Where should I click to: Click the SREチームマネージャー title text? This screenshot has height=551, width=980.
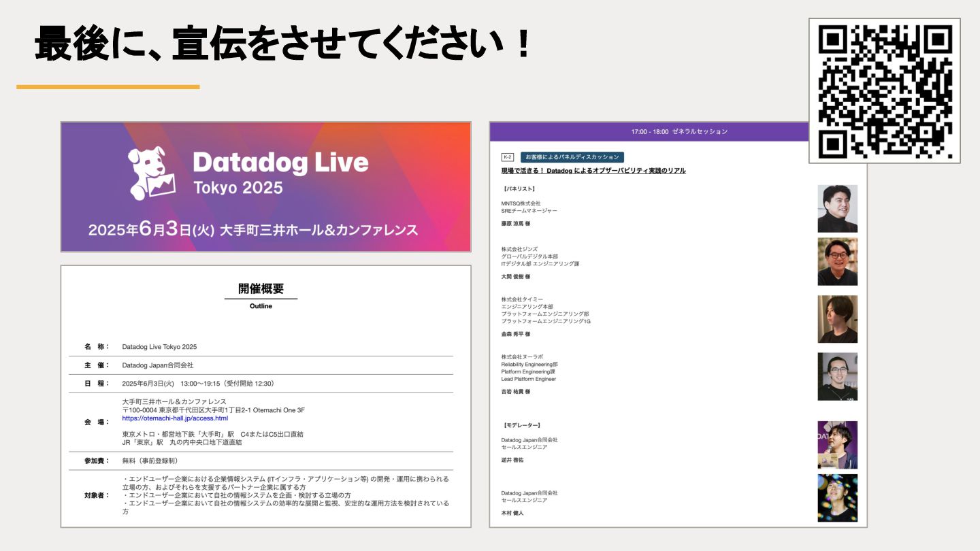point(529,211)
